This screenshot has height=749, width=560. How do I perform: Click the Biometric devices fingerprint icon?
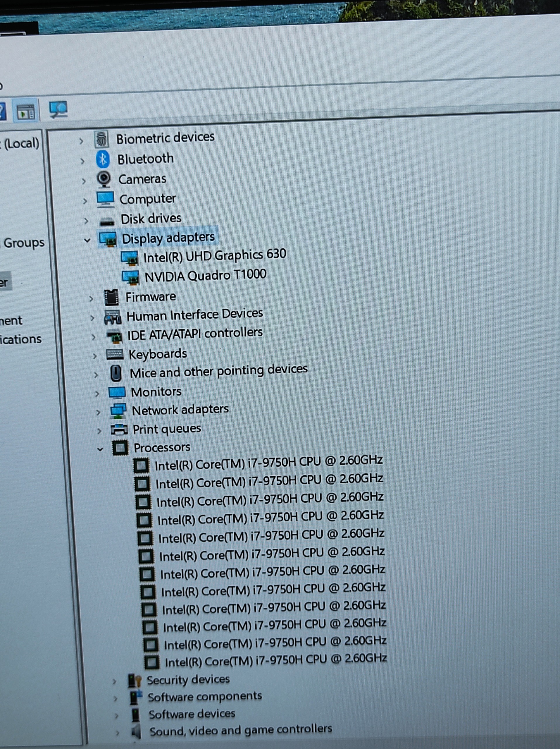101,139
